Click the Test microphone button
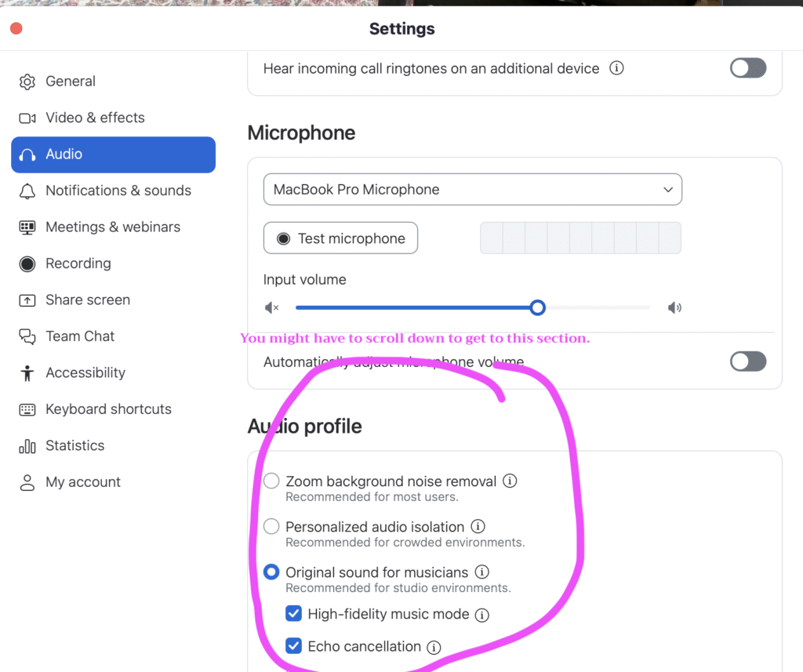803x672 pixels. click(x=340, y=238)
